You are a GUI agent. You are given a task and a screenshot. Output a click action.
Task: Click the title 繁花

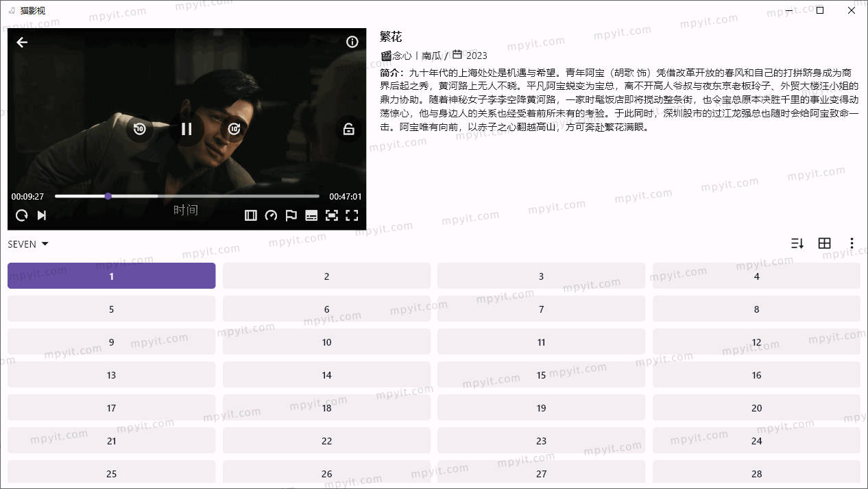coord(391,36)
